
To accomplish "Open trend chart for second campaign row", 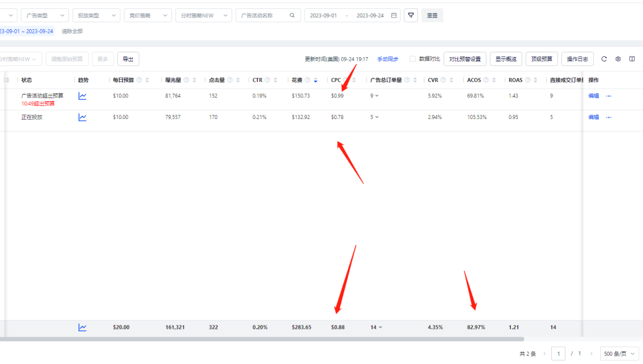I will 82,117.
